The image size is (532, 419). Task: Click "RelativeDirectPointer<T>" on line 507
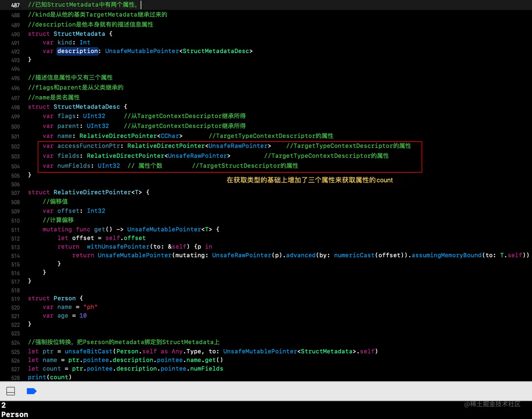click(98, 192)
